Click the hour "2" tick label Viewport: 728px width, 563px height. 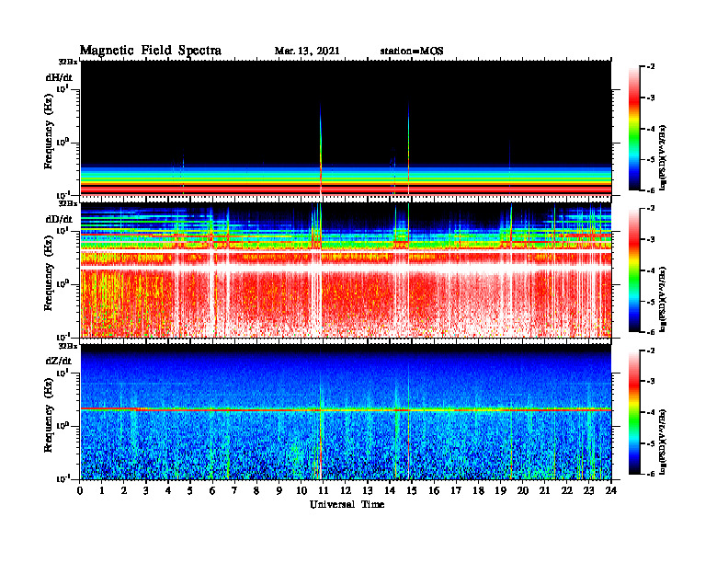click(124, 491)
